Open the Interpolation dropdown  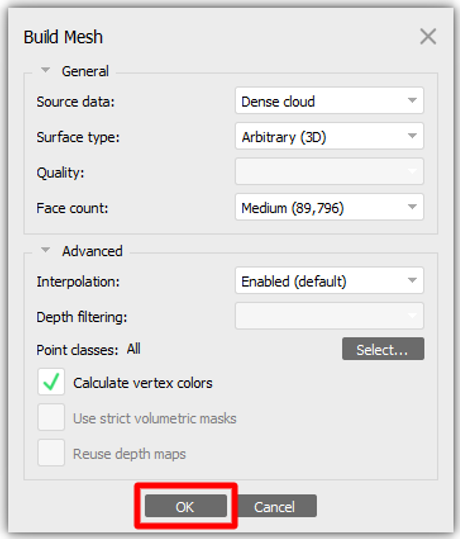click(329, 280)
